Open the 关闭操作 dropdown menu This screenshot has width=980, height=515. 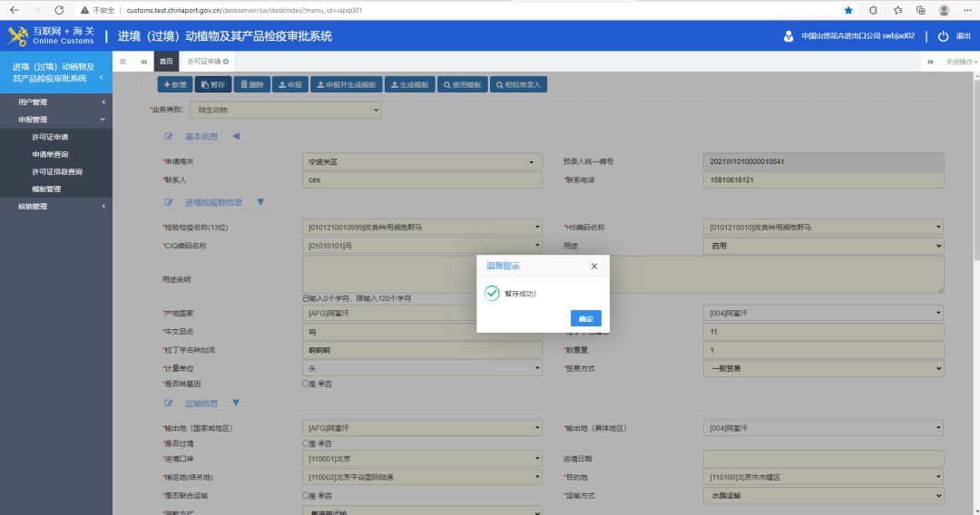[x=961, y=62]
